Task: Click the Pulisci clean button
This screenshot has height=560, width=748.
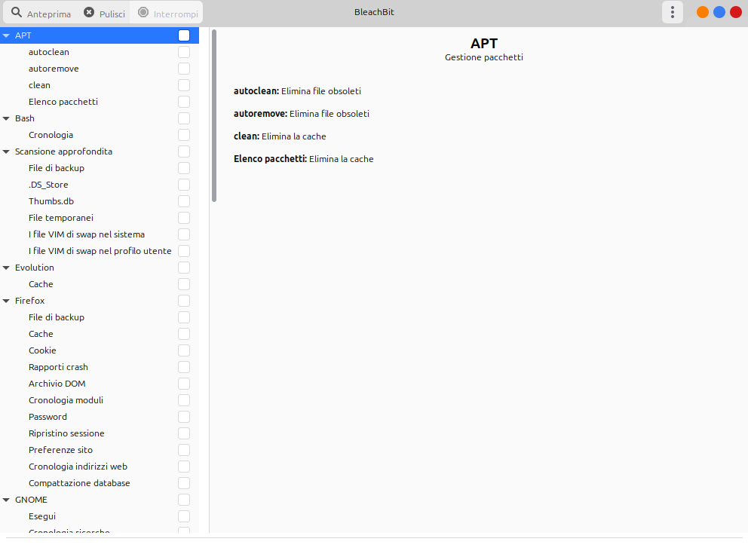Action: click(104, 13)
